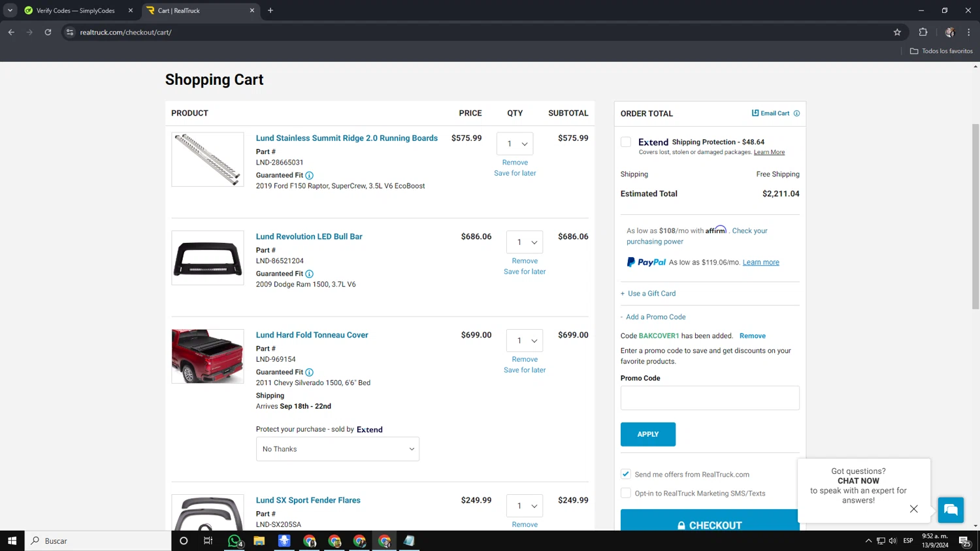Image resolution: width=980 pixels, height=551 pixels.
Task: Save the LED Bull Bar for later
Action: point(525,272)
